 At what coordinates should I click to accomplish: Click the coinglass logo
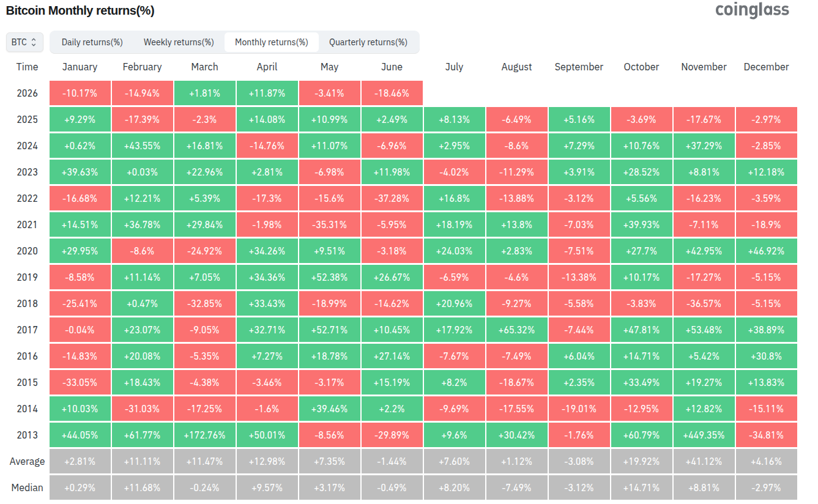point(752,10)
